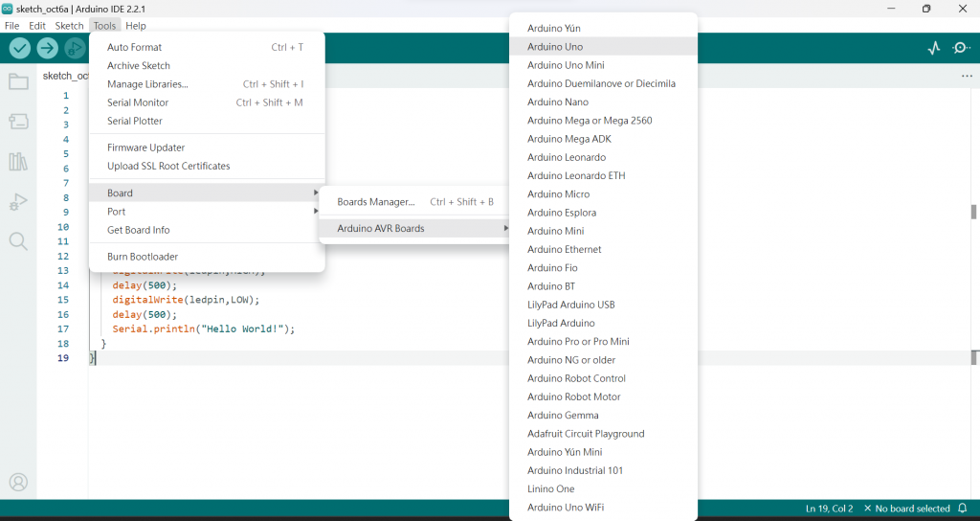980x521 pixels.
Task: Select the Arduino Mini board
Action: pos(603,231)
